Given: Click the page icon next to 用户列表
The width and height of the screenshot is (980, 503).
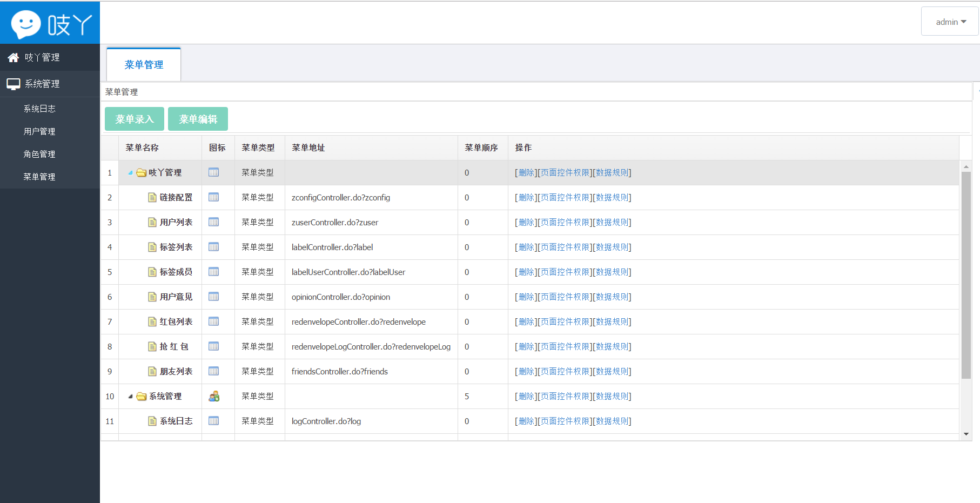Looking at the screenshot, I should pyautogui.click(x=152, y=223).
